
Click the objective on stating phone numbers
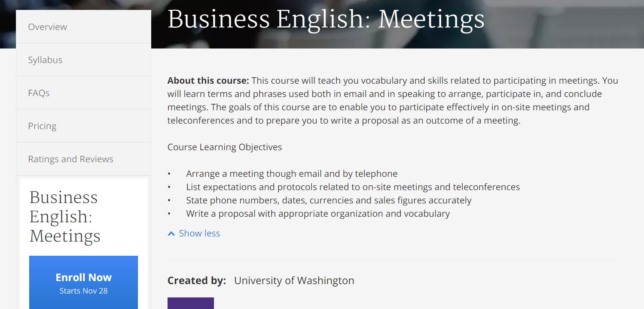click(x=329, y=200)
